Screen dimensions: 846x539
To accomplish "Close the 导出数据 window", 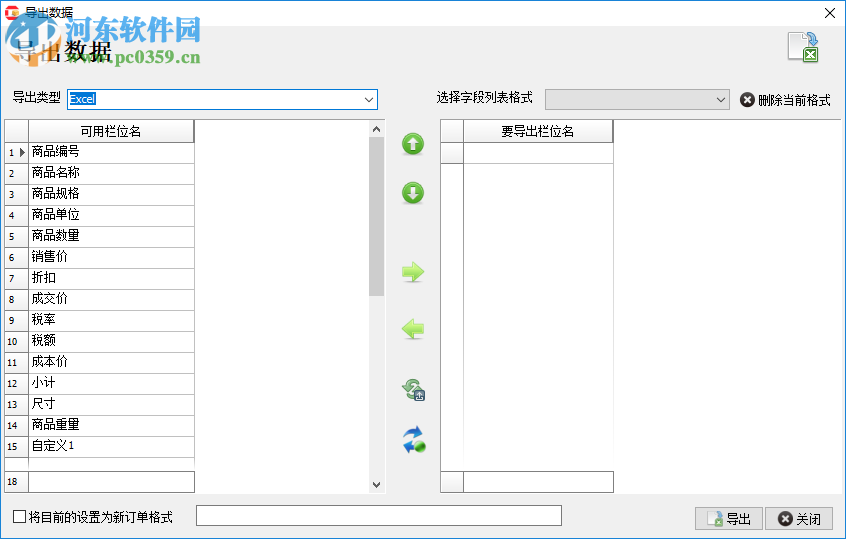I will point(830,13).
